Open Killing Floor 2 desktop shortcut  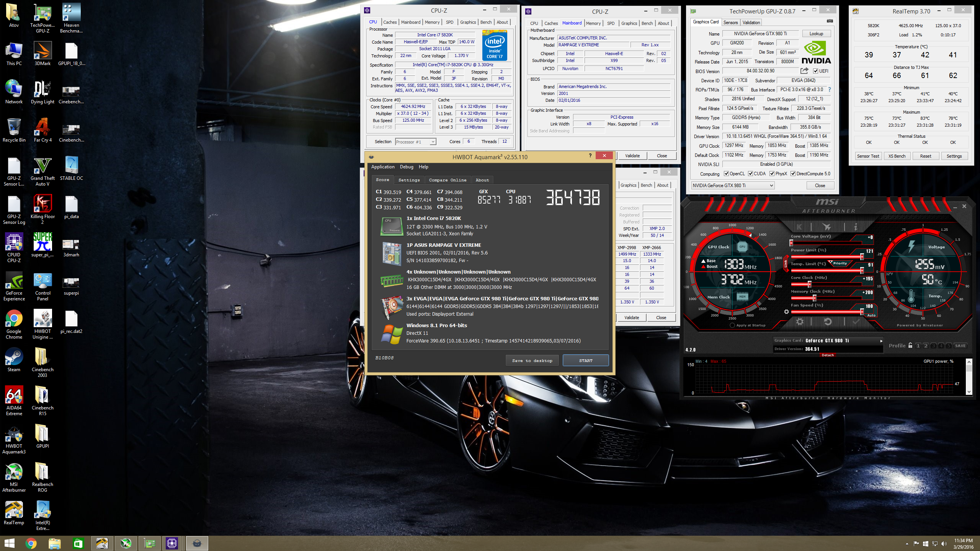[x=42, y=210]
